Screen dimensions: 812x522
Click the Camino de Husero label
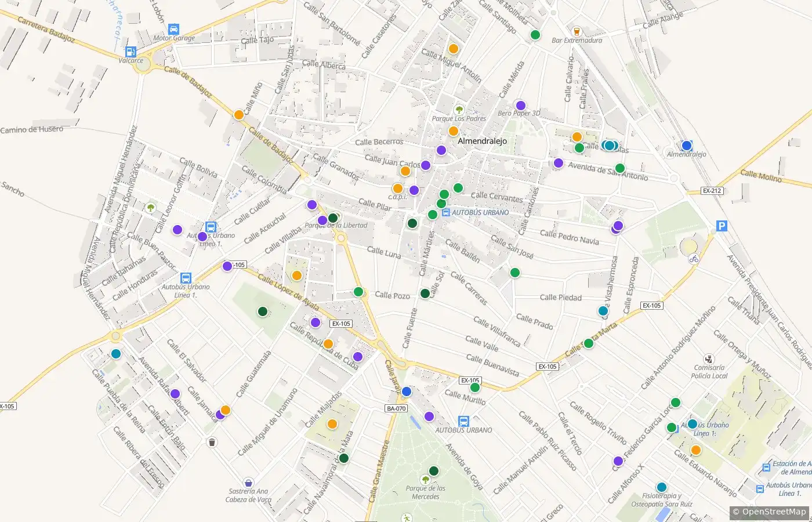click(32, 129)
